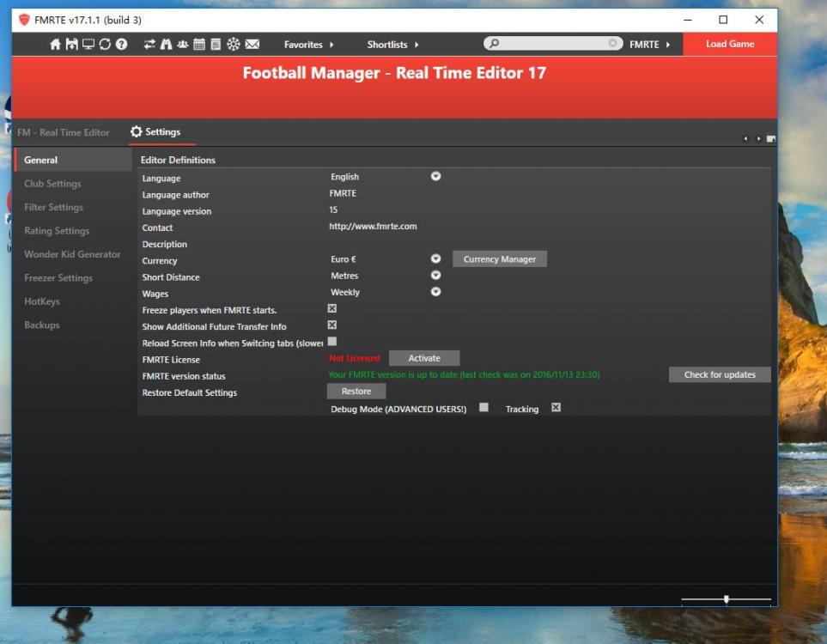Click the snowflake freezer icon
Screen dimensions: 827x644
pos(233,44)
